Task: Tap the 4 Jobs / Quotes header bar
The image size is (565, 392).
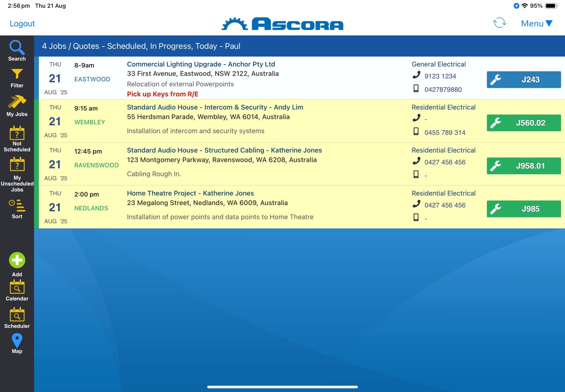Action: (300, 46)
